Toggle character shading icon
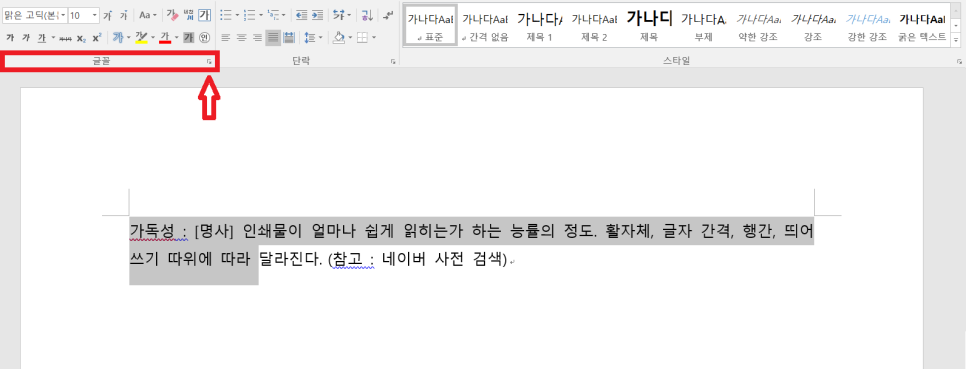 pos(189,38)
